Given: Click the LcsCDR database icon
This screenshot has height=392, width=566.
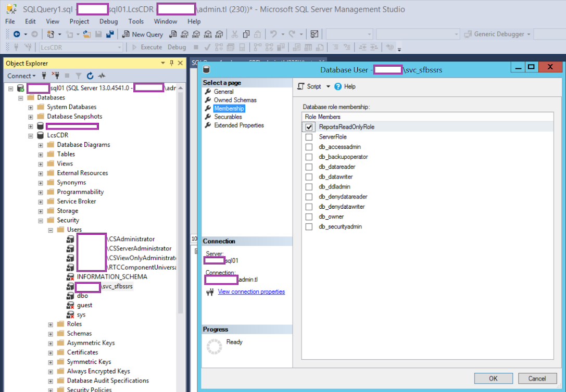Looking at the screenshot, I should click(x=41, y=135).
